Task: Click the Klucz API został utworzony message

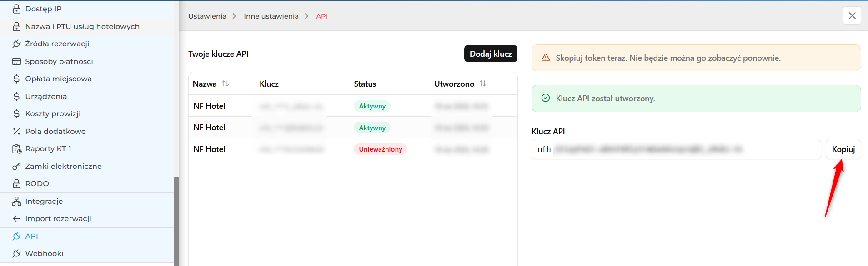Action: pyautogui.click(x=605, y=99)
